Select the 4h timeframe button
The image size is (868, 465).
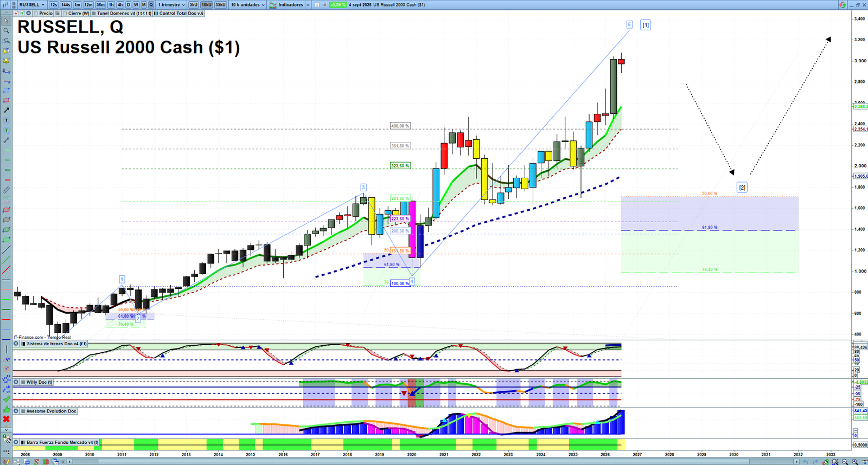[120, 5]
